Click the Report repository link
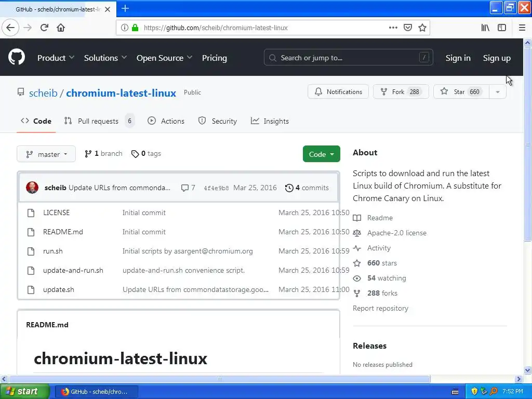The image size is (532, 399). [x=380, y=309]
